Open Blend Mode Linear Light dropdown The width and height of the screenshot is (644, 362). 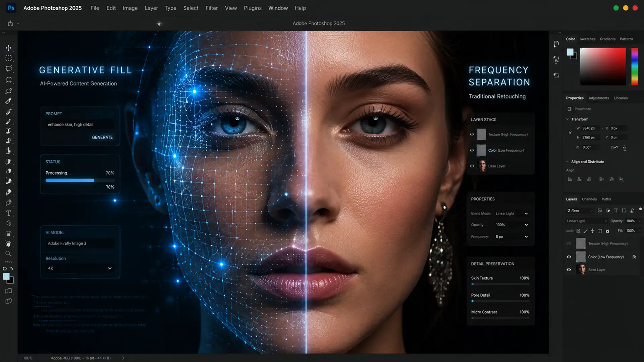coord(512,214)
